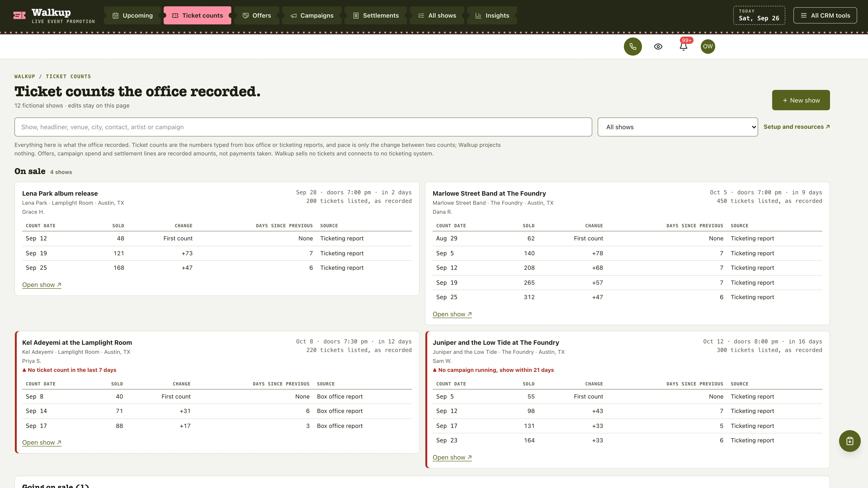Open Setup and resources link
Image resolution: width=868 pixels, height=488 pixels.
tap(797, 127)
